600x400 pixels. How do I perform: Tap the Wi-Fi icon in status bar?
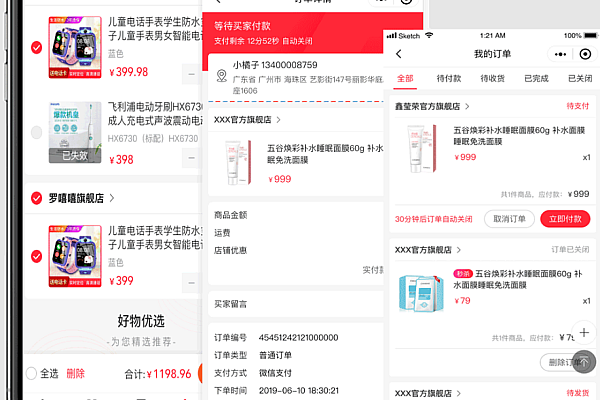429,35
